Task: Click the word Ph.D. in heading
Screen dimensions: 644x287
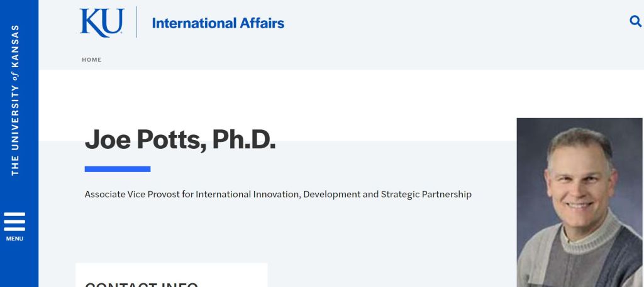Action: point(244,139)
